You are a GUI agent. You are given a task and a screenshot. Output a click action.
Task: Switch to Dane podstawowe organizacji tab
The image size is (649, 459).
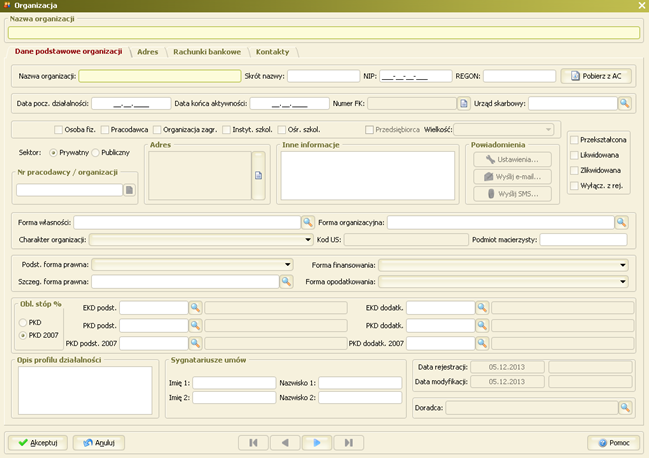(68, 51)
